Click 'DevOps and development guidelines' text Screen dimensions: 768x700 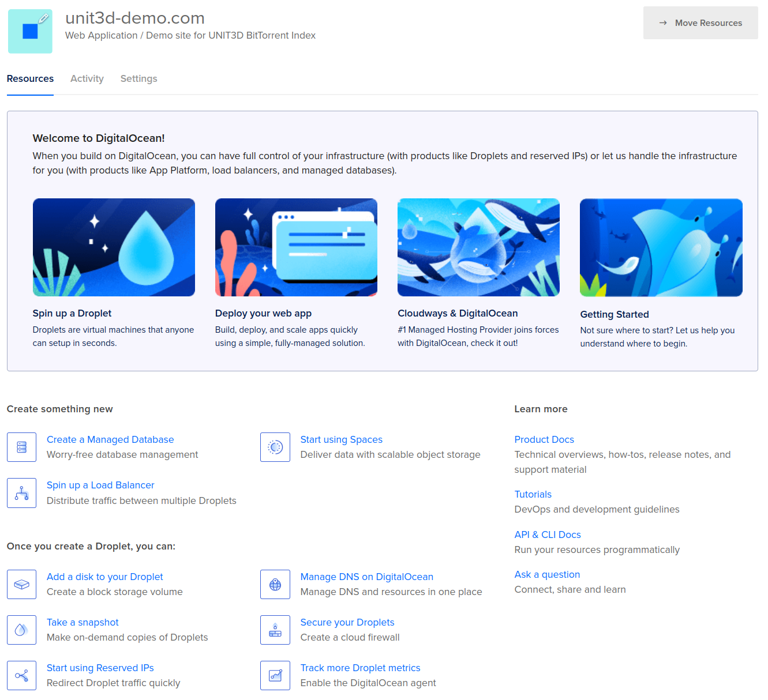pyautogui.click(x=597, y=509)
